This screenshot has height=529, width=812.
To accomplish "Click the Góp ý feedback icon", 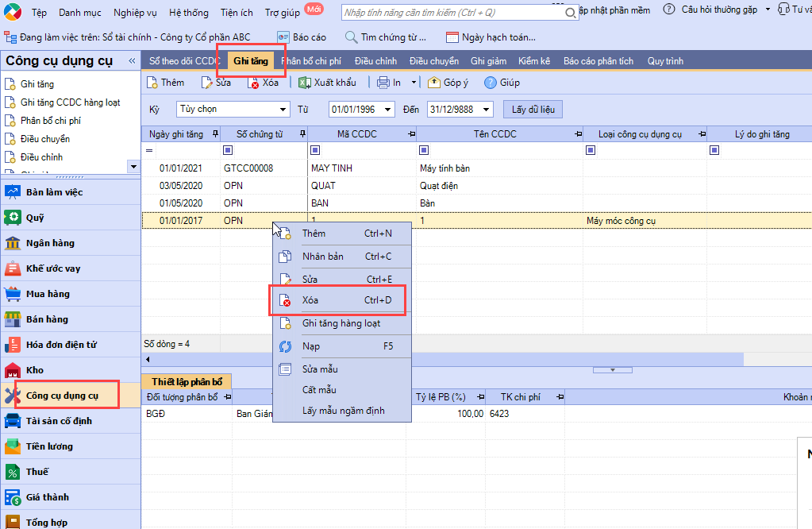I will click(x=434, y=83).
